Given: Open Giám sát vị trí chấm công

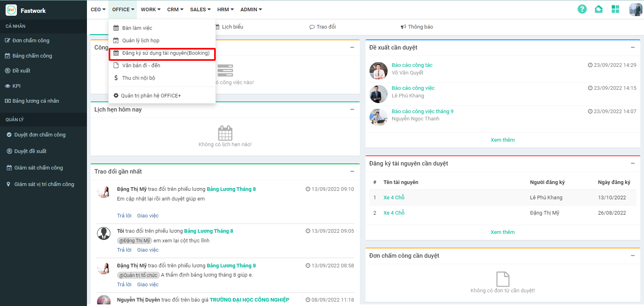Looking at the screenshot, I should pos(44,184).
